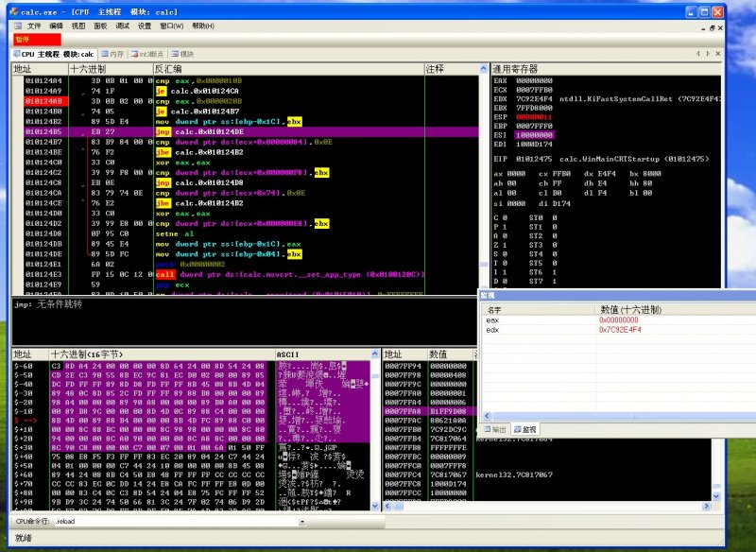
Task: Close the inner MDI child window
Action: (x=720, y=28)
